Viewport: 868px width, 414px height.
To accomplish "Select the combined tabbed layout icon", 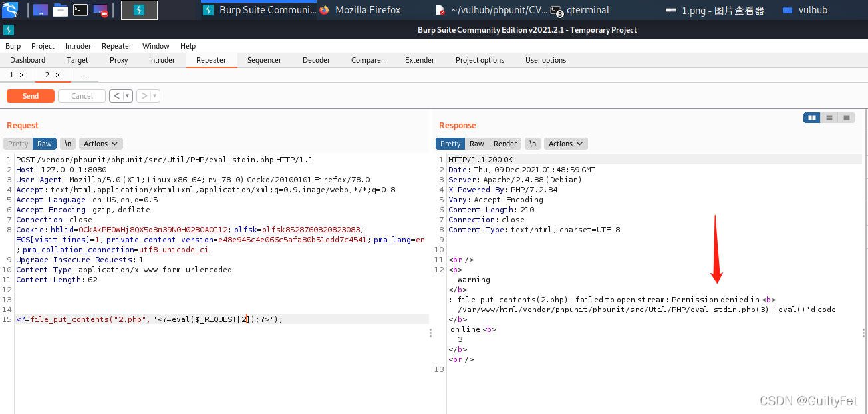I will (846, 118).
